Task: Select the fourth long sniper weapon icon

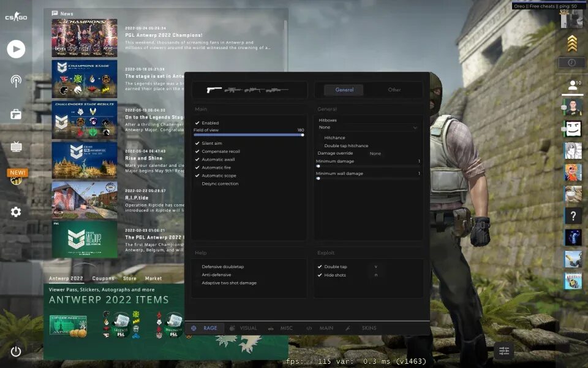Action: pyautogui.click(x=277, y=90)
